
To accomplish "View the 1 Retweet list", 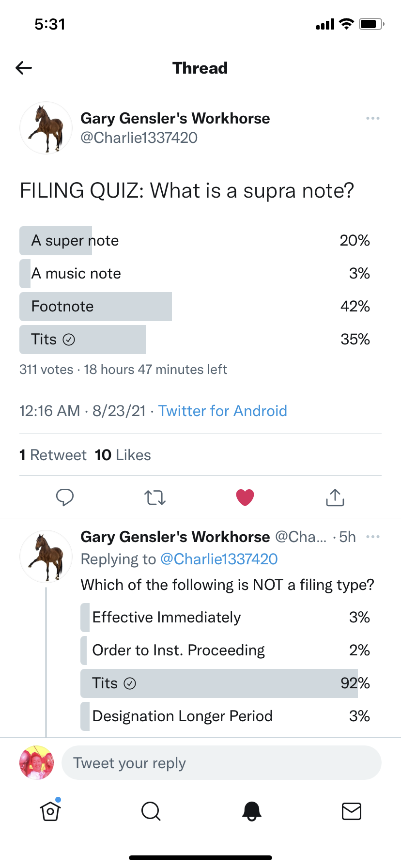I will coord(53,455).
